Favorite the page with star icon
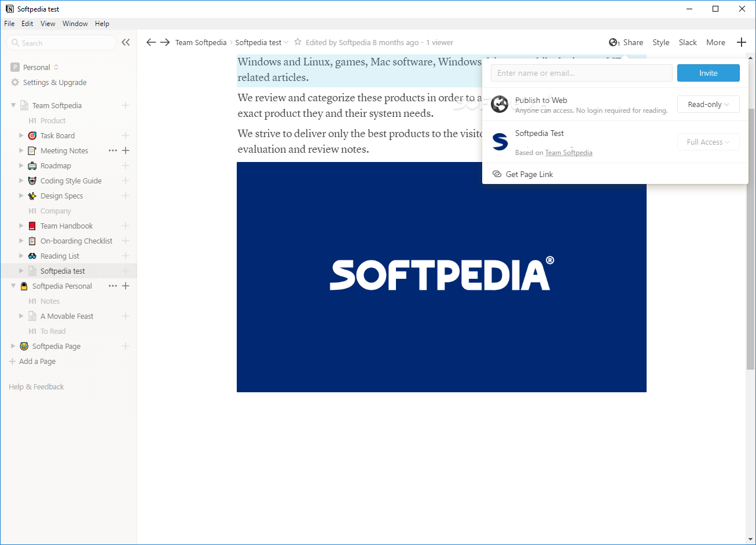 [298, 42]
